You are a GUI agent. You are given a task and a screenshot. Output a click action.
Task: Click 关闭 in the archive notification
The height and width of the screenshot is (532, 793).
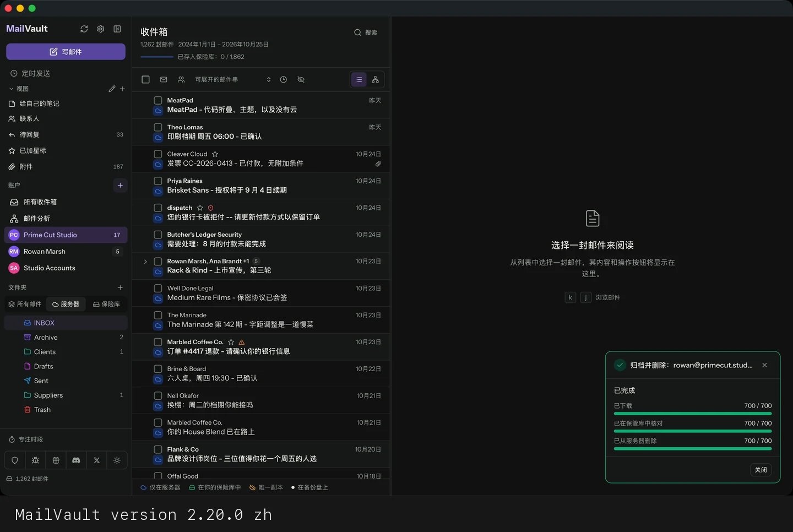pos(761,470)
